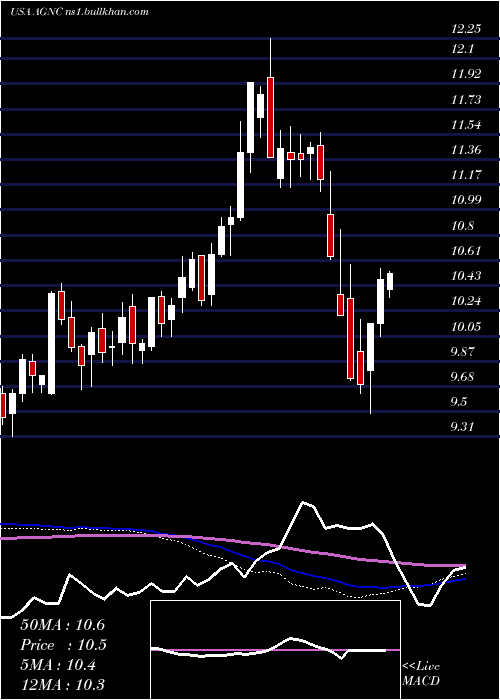
Task: Click the '<<Live MACD' label
Action: click(421, 674)
